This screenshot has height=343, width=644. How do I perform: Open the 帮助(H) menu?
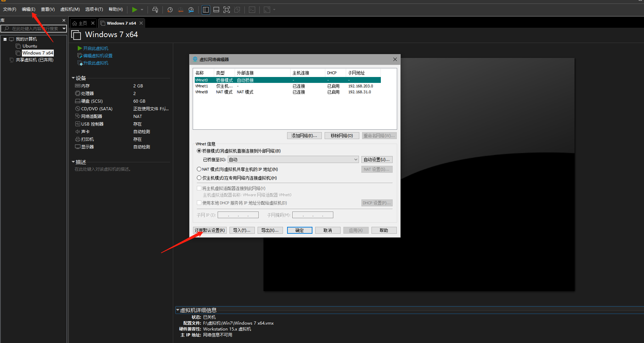[116, 9]
